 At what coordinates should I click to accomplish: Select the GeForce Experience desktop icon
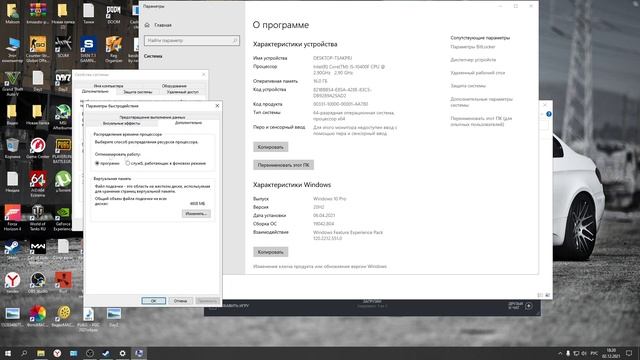click(63, 217)
